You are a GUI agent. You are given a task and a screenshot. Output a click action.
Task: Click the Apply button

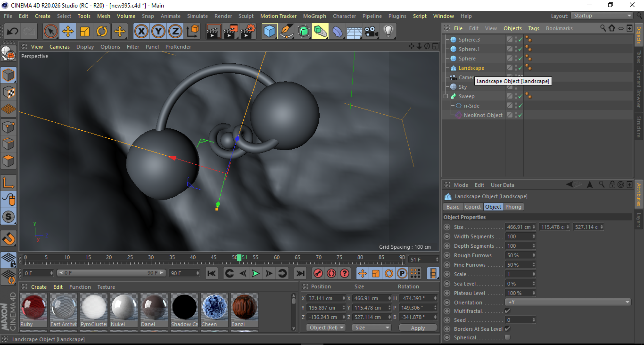pos(418,328)
